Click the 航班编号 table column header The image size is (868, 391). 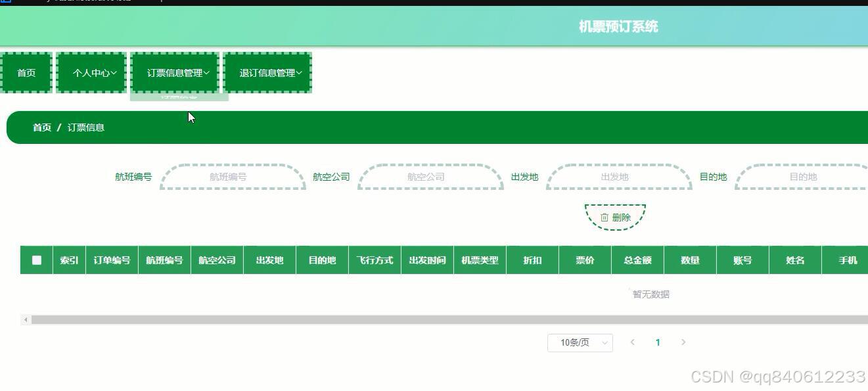tap(164, 260)
